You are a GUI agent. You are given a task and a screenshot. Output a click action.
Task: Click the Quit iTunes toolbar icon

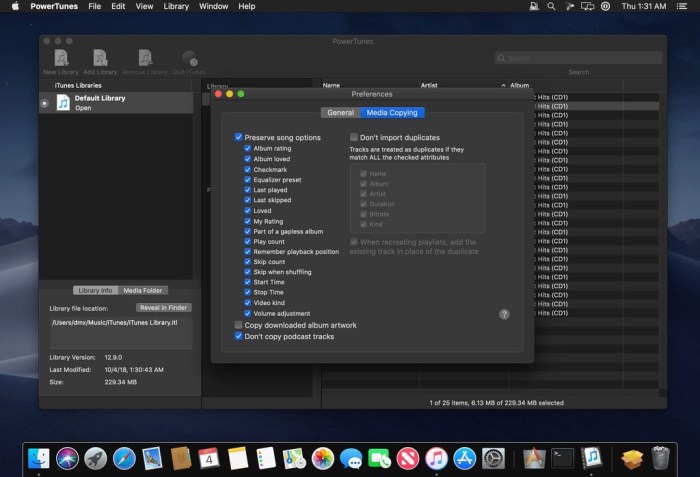tap(189, 58)
